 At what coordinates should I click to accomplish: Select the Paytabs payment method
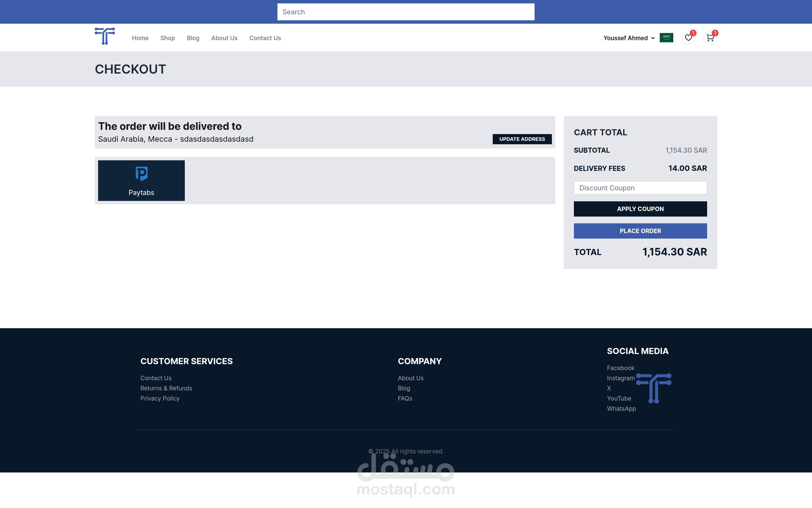coord(141,180)
